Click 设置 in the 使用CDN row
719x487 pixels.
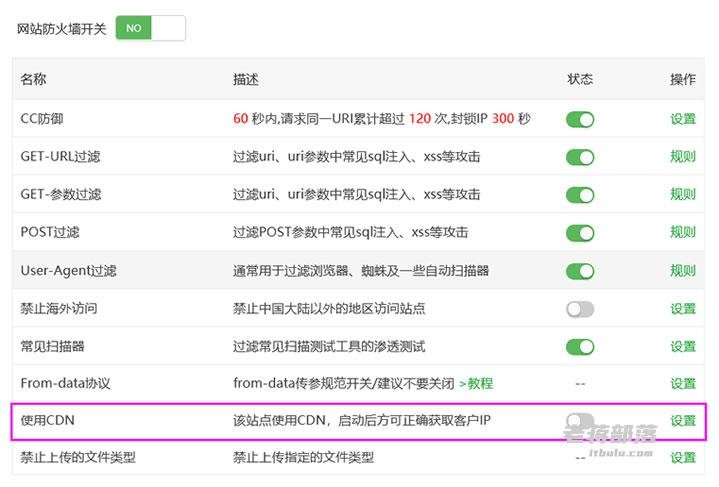point(683,421)
